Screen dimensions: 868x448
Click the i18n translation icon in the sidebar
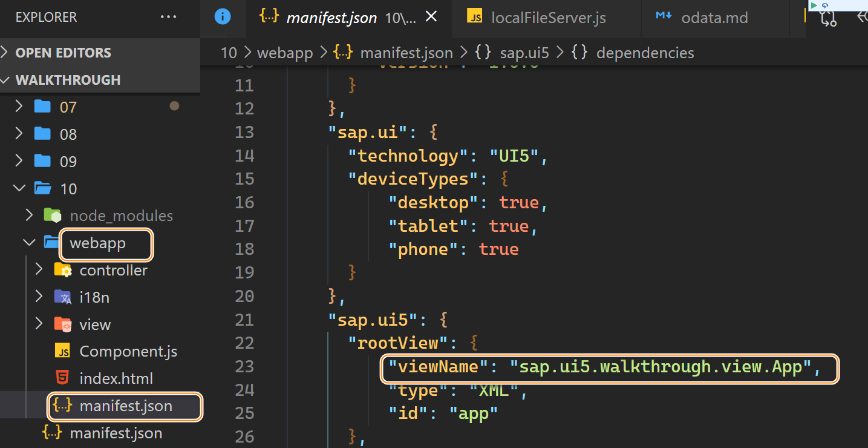click(64, 297)
